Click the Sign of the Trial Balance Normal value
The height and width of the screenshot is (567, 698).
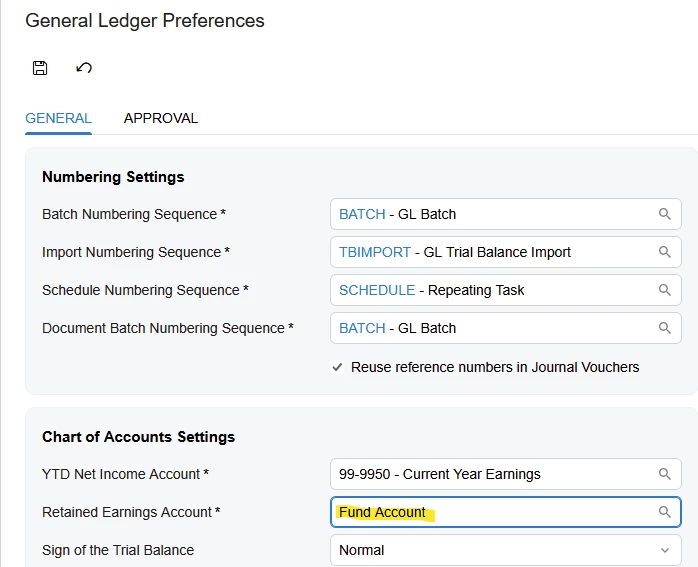click(362, 550)
